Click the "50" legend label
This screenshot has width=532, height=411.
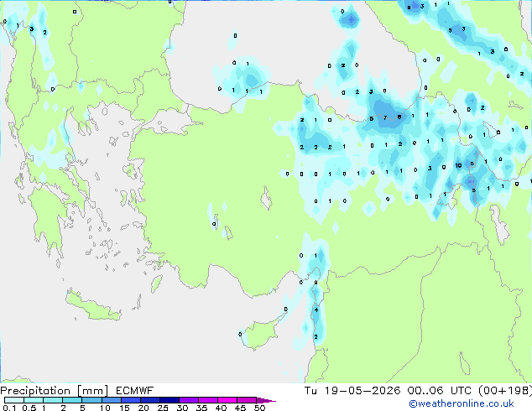coord(259,408)
